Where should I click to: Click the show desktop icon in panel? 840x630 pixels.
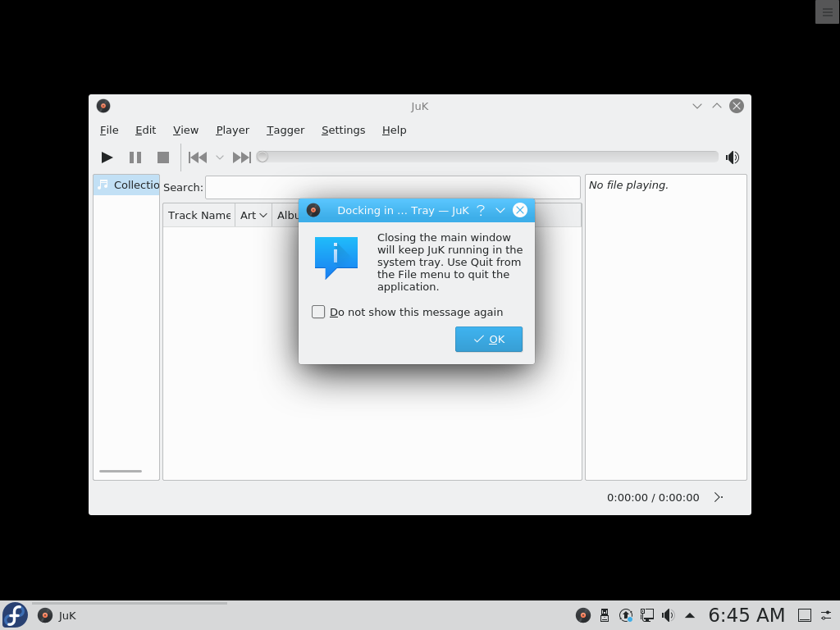805,615
